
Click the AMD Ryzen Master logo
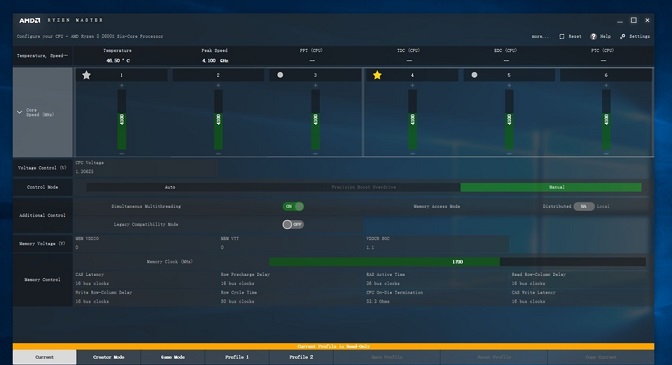[x=61, y=20]
